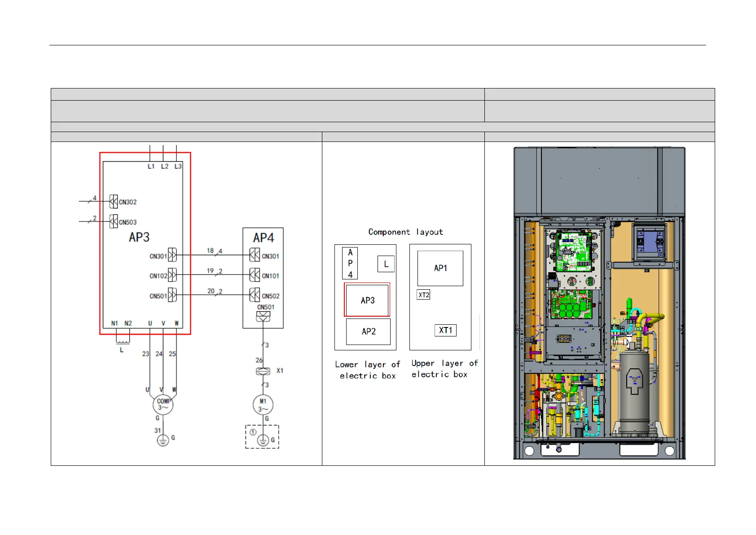Select the AP4 box in component layout
Screen dimensions: 756x535
350,263
